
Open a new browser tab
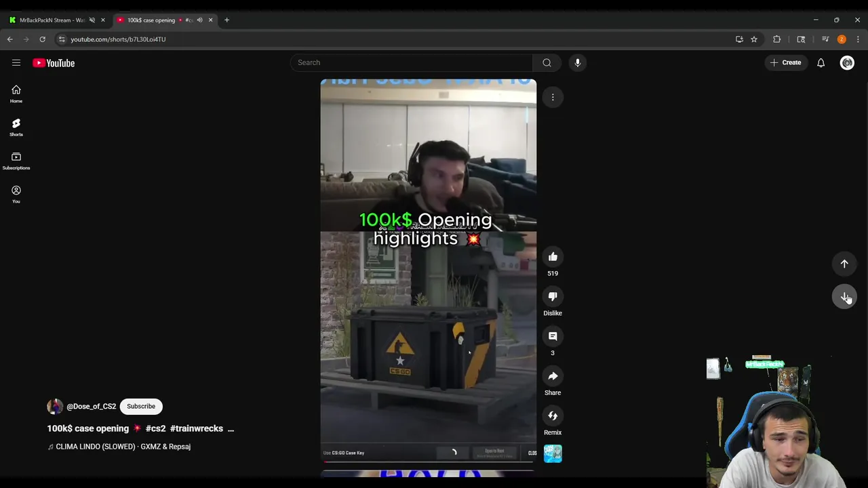click(x=226, y=20)
